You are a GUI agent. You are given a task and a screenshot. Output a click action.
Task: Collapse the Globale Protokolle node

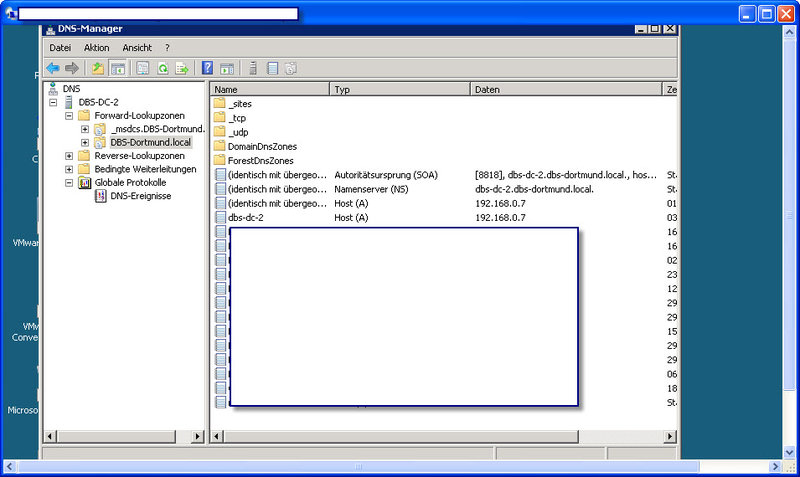(x=69, y=183)
